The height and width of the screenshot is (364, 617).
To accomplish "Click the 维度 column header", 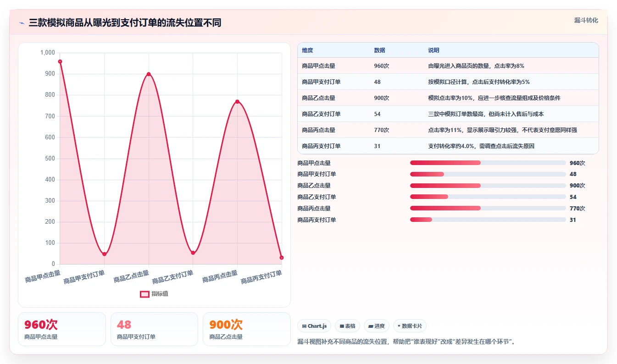I will click(x=307, y=50).
